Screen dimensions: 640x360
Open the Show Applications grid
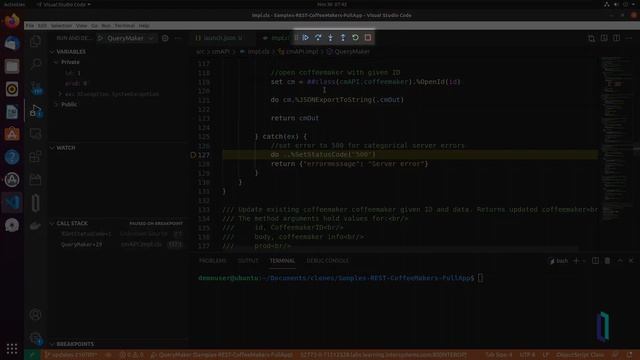coord(12,349)
